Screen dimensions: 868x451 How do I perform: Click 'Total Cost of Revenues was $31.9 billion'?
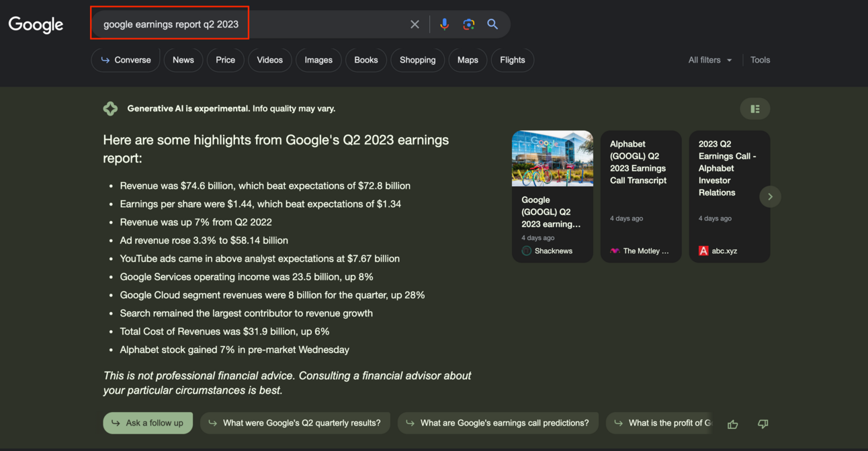pyautogui.click(x=224, y=331)
